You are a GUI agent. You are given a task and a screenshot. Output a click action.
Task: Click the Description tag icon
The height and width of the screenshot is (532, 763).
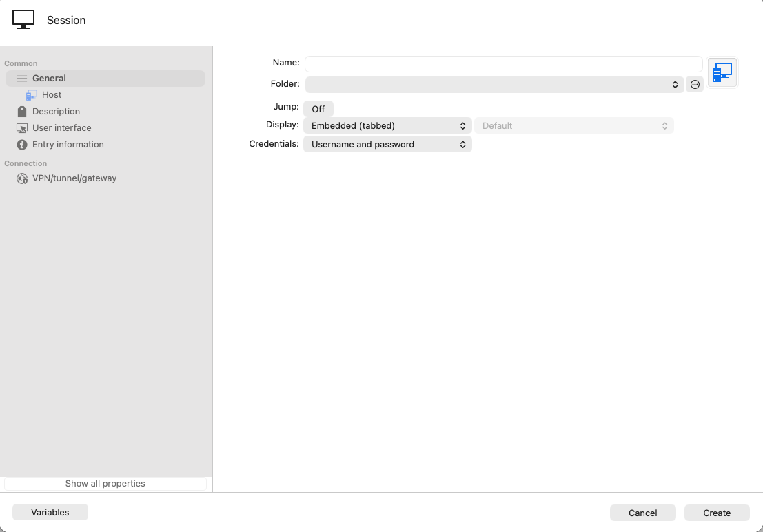click(x=22, y=112)
